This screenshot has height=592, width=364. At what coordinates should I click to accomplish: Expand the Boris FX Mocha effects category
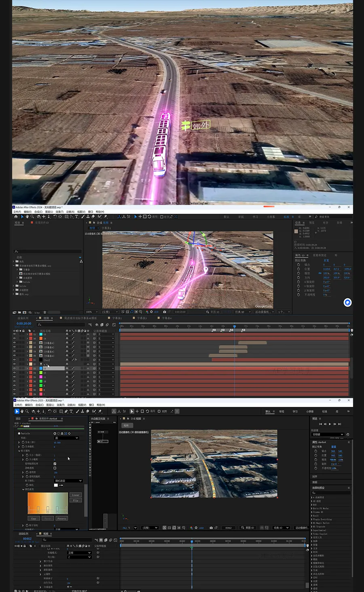(311, 509)
